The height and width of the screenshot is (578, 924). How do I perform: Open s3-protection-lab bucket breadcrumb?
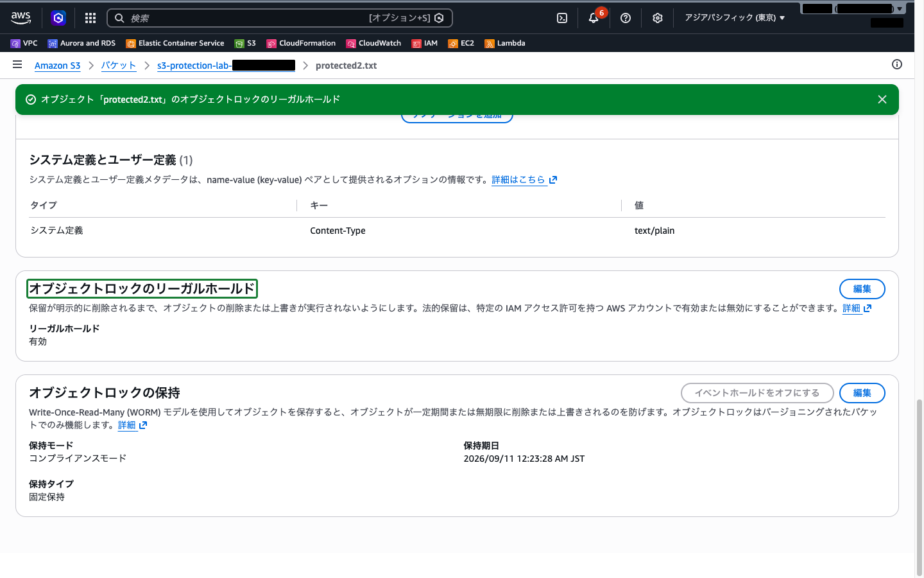[x=226, y=66]
